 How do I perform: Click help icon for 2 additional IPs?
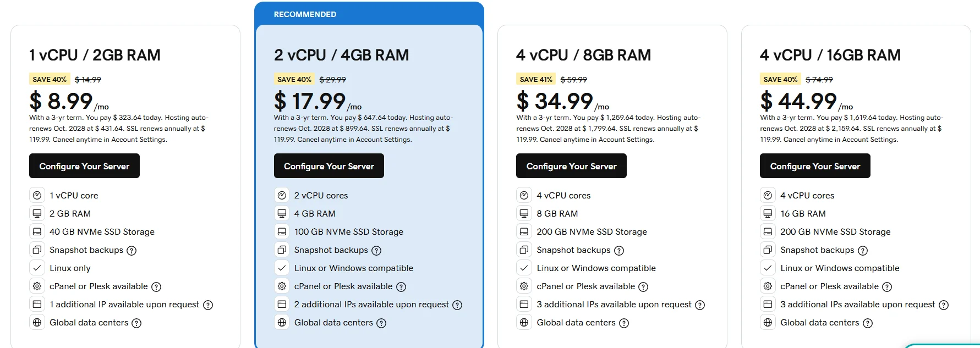[x=457, y=305]
